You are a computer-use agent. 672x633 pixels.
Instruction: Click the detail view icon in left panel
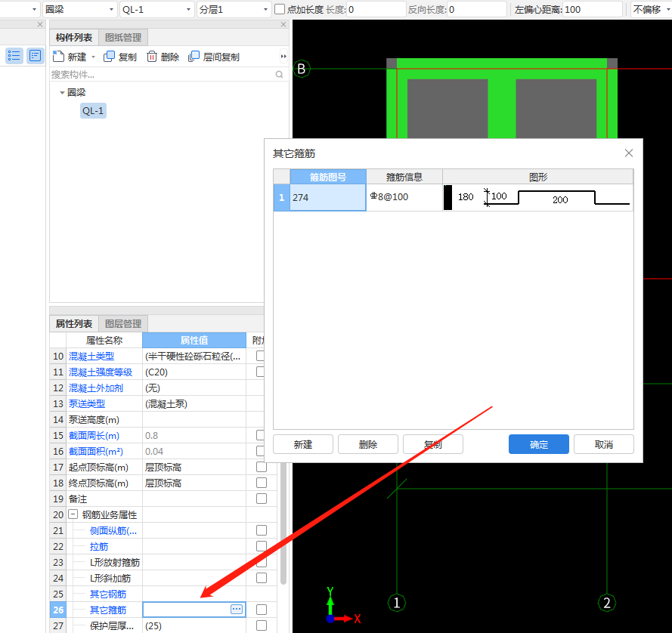point(35,56)
